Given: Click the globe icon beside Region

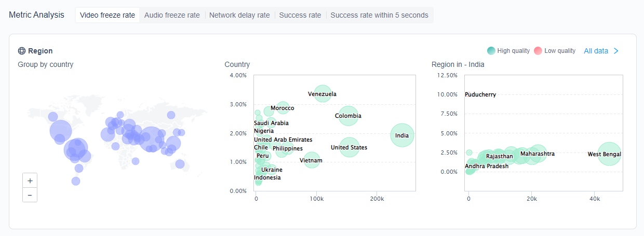Looking at the screenshot, I should [22, 51].
